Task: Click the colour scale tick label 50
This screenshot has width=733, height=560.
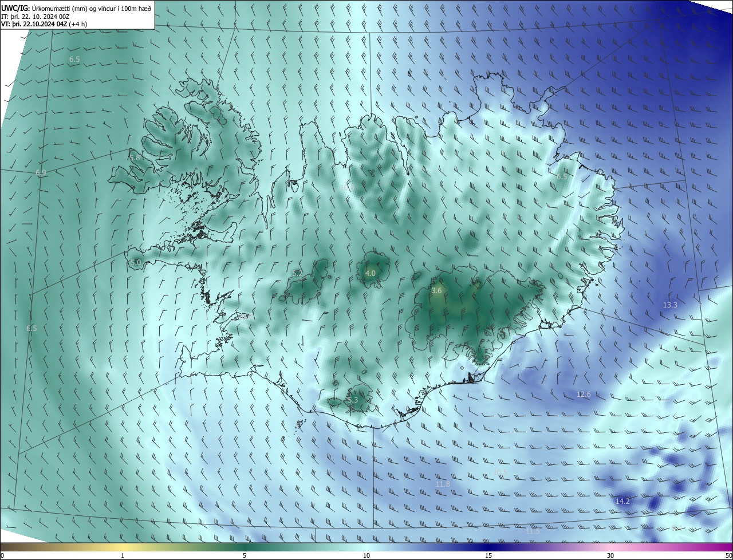Action: pyautogui.click(x=728, y=556)
